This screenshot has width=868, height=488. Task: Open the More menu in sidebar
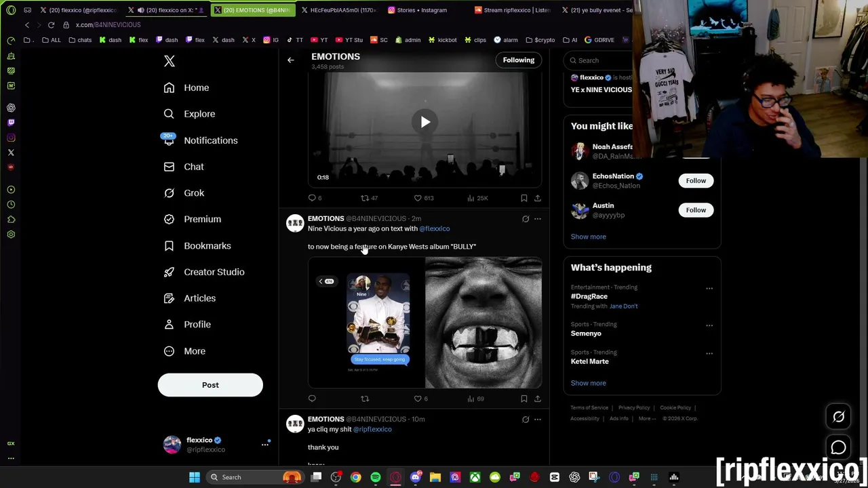tap(184, 351)
